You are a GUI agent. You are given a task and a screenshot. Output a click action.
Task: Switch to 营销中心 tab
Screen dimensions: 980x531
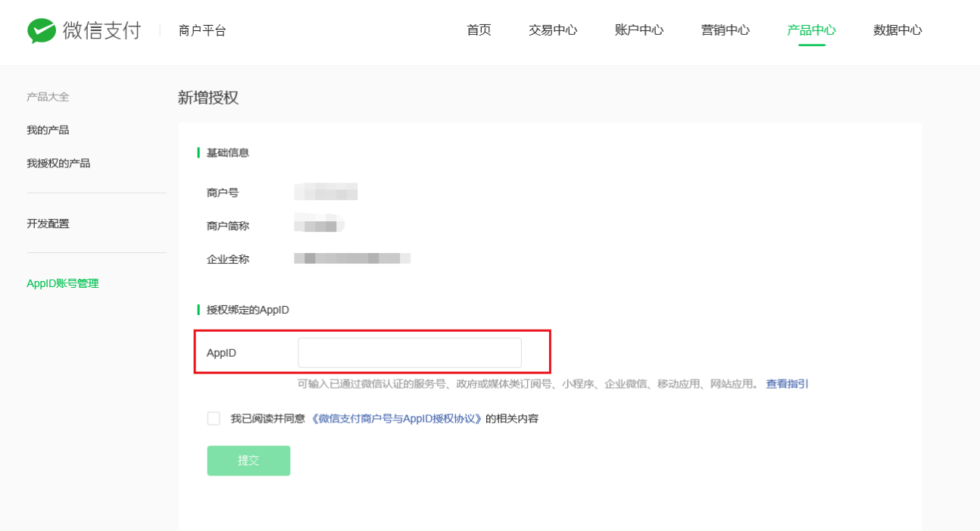click(x=726, y=30)
